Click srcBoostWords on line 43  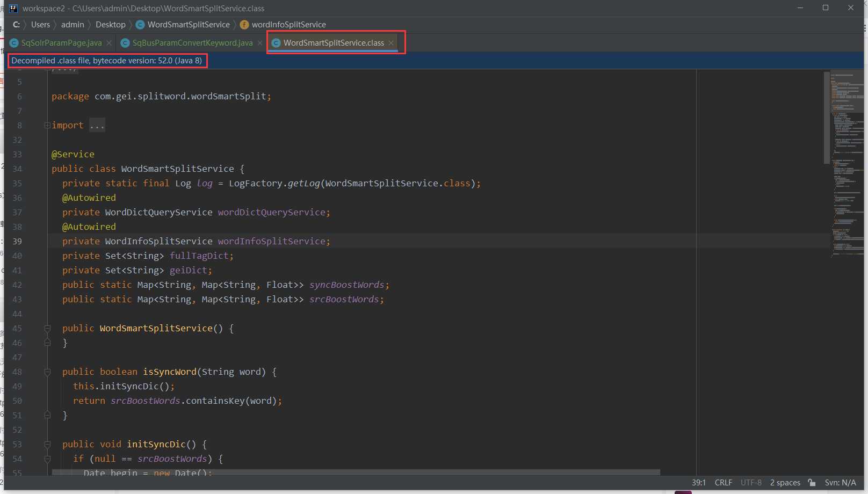click(344, 299)
